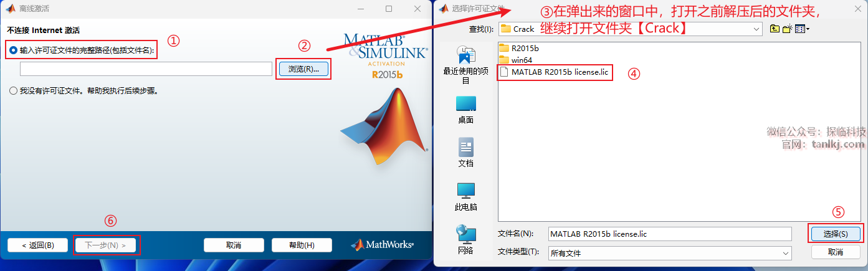Select MATLAB R2015b license.lic file
The width and height of the screenshot is (868, 271).
pyautogui.click(x=555, y=72)
